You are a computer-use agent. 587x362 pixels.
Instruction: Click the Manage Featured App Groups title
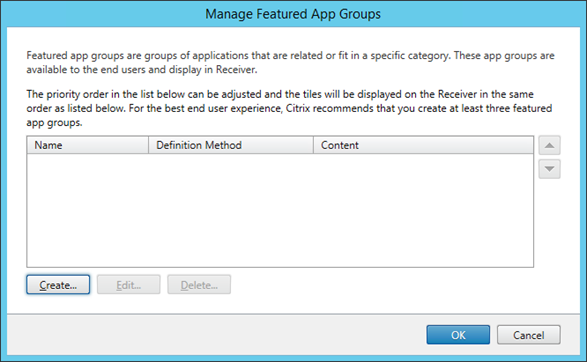point(293,14)
